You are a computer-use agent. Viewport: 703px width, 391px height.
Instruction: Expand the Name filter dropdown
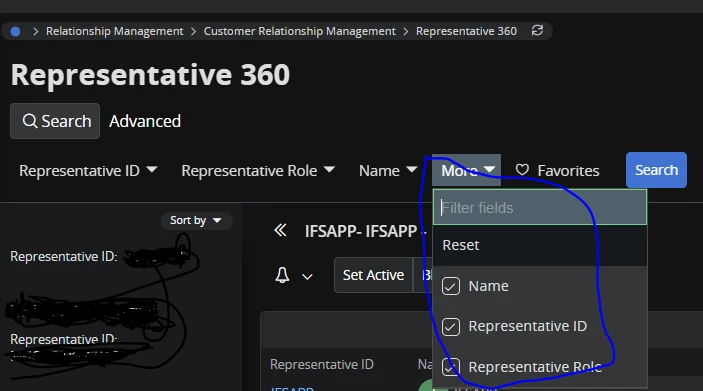tap(388, 170)
